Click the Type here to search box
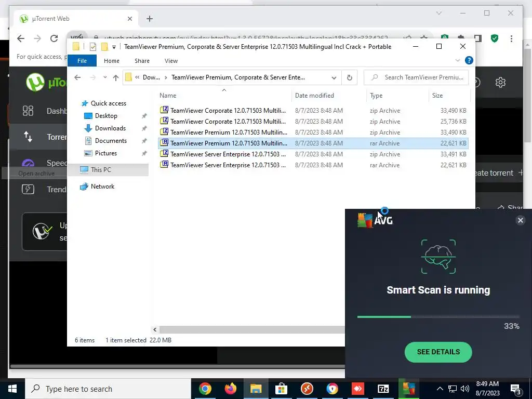532x399 pixels. point(108,389)
